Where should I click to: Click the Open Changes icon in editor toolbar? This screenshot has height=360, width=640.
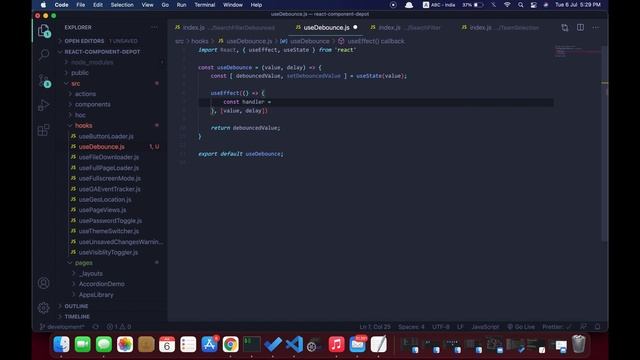pyautogui.click(x=564, y=28)
